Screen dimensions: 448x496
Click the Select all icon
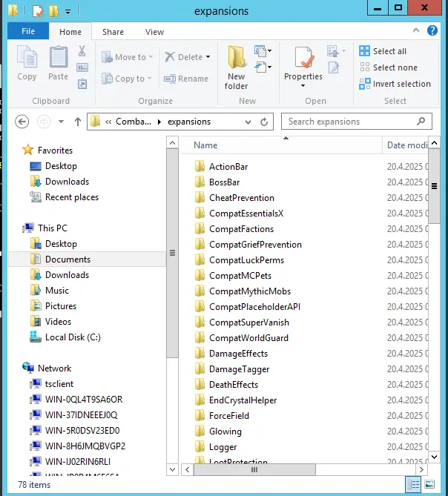click(x=364, y=51)
